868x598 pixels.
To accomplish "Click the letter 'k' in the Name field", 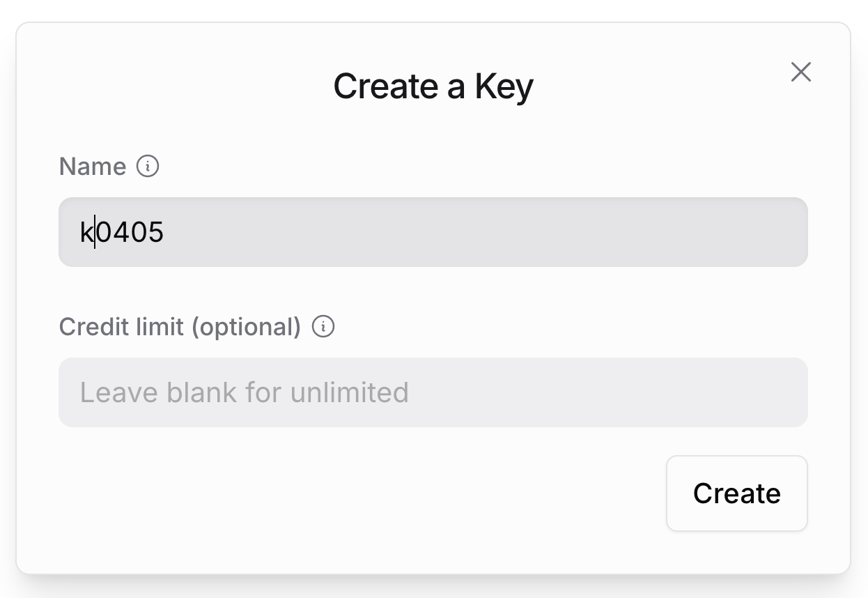I will pyautogui.click(x=86, y=232).
